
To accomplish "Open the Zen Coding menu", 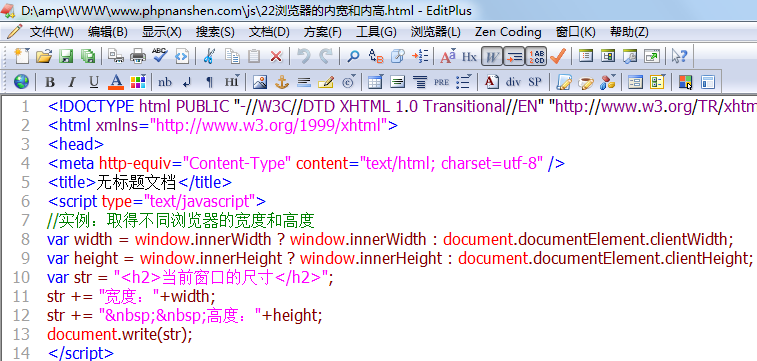I will (x=508, y=32).
